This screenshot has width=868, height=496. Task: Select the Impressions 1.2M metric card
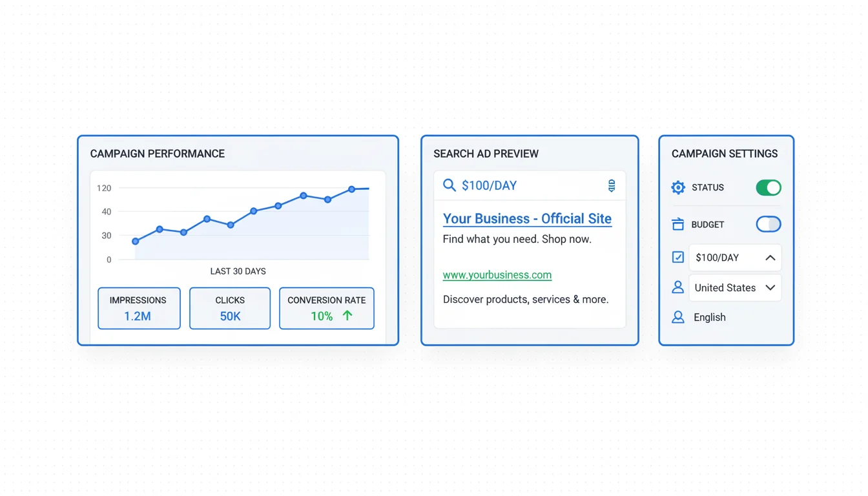[139, 309]
